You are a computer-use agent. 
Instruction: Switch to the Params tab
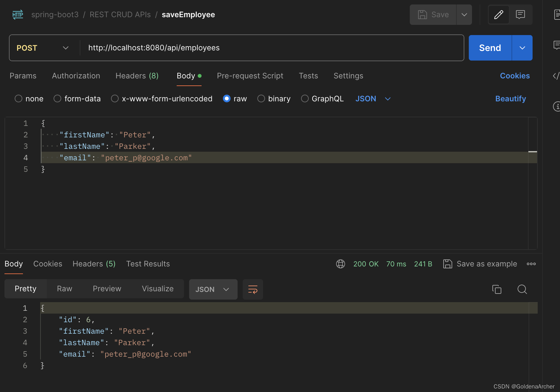[x=23, y=76]
